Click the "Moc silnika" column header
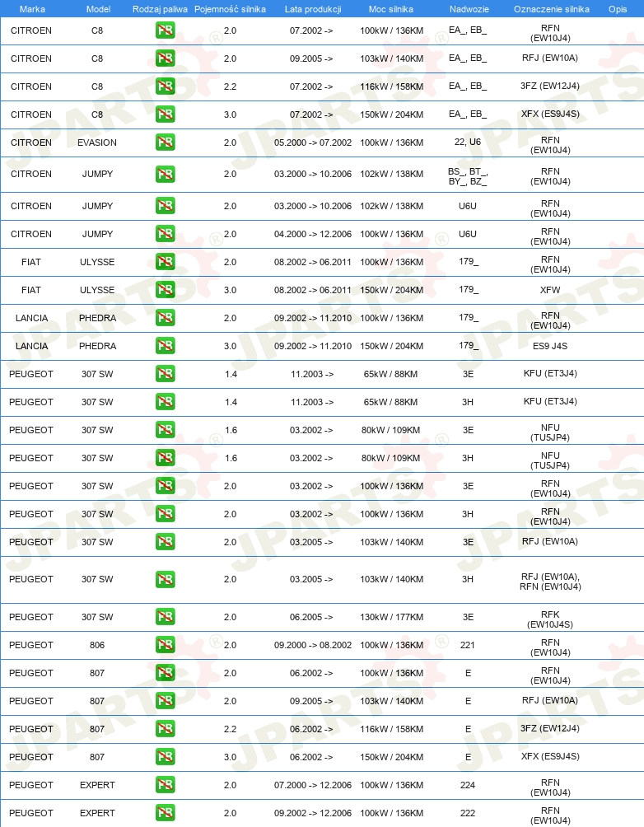 pos(391,9)
